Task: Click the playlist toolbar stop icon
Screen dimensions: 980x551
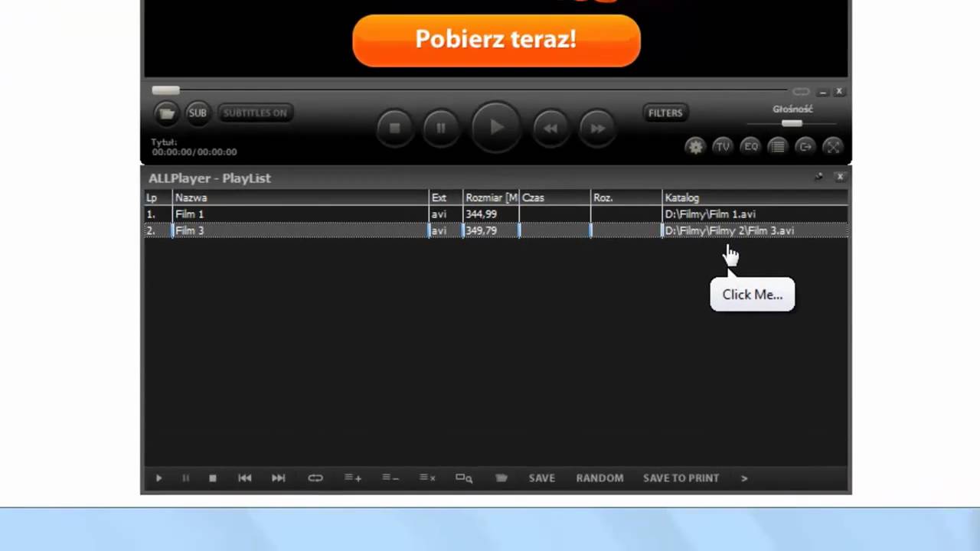Action: pos(213,478)
